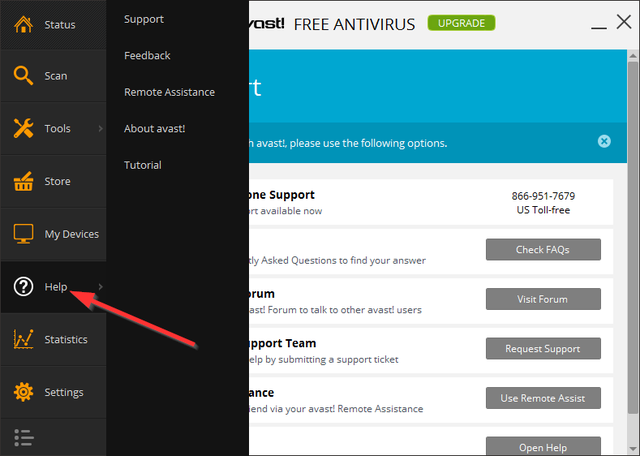Expand the Tools submenu arrow

tap(100, 128)
